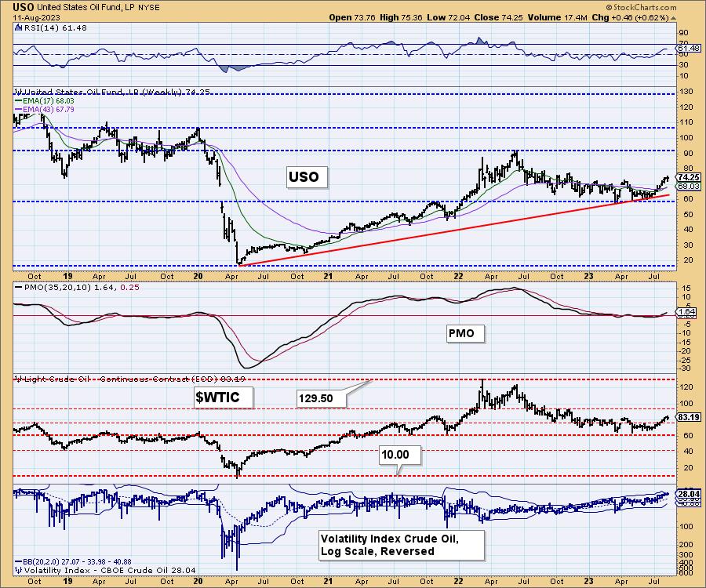The height and width of the screenshot is (588, 706).
Task: Click the '23' year label on the bottom time axis
Action: click(x=588, y=581)
